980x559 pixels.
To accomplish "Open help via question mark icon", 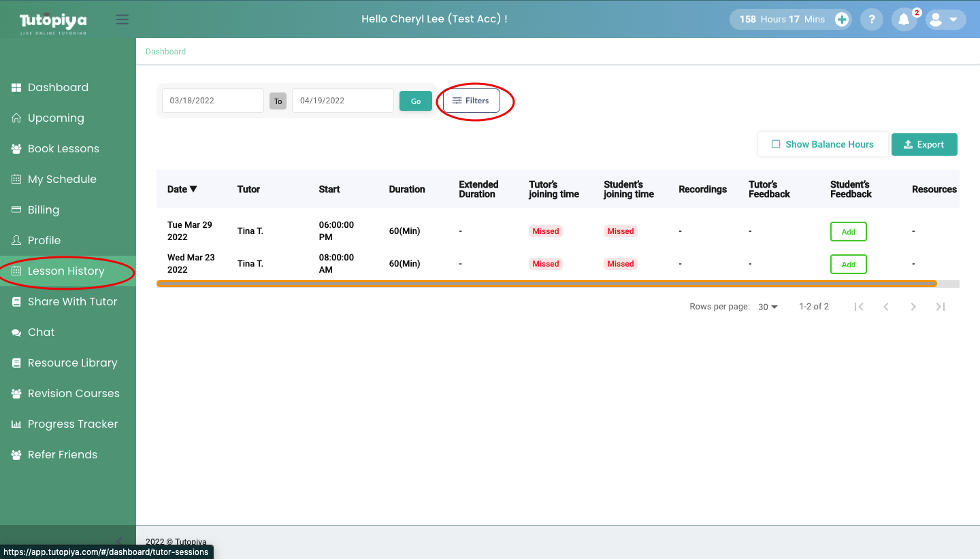I will [x=872, y=19].
